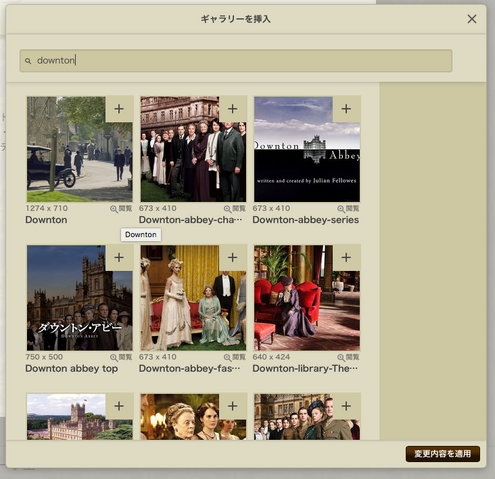
Task: Focus the search field containing downton
Action: click(x=236, y=61)
